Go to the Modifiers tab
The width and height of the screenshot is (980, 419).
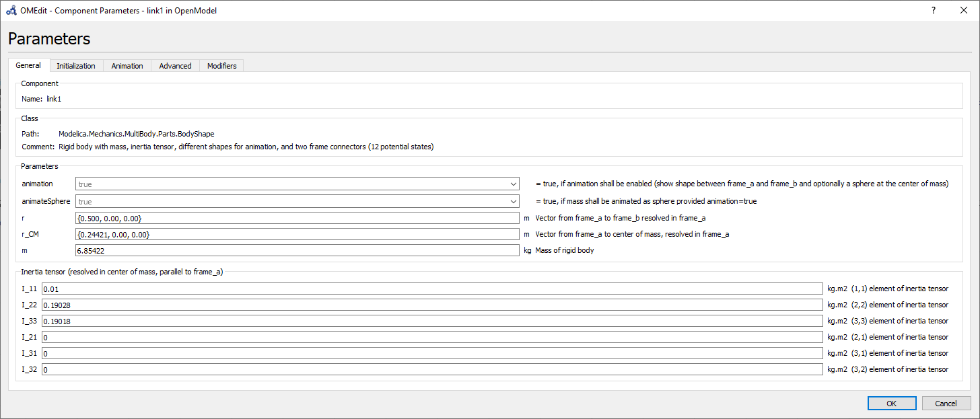(221, 66)
